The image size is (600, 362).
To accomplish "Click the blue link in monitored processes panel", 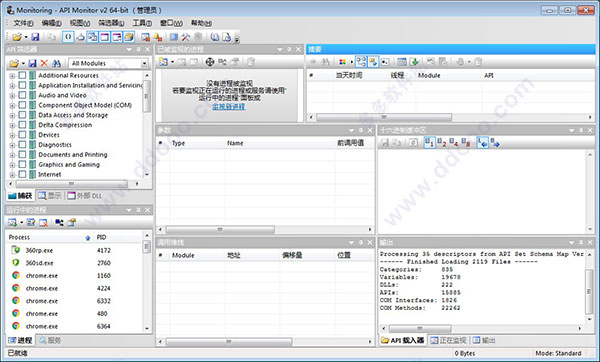I will pos(228,107).
